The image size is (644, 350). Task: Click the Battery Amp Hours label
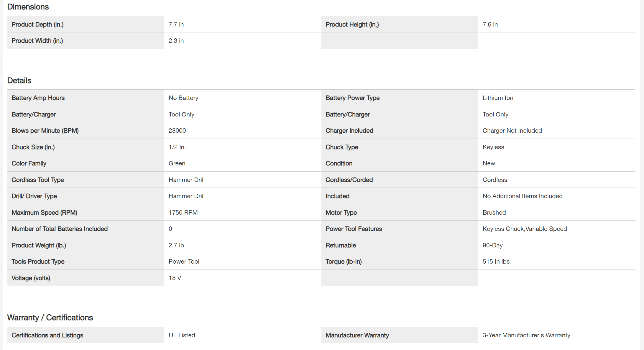pos(38,98)
